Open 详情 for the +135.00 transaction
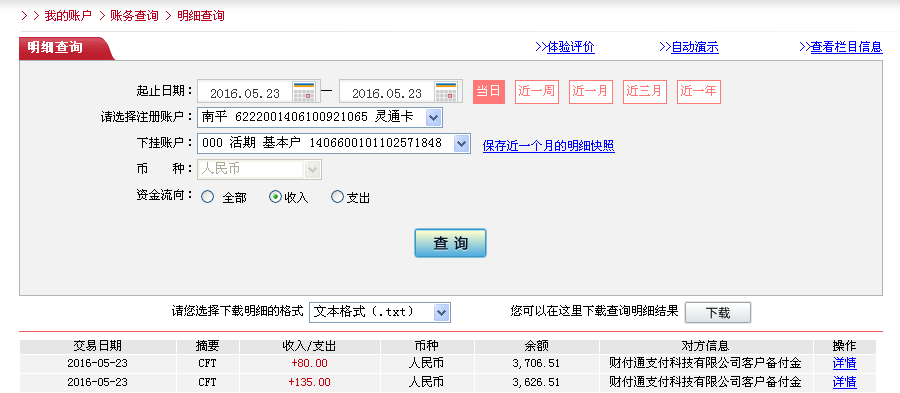Viewport: 900px width, 393px height. tap(844, 382)
